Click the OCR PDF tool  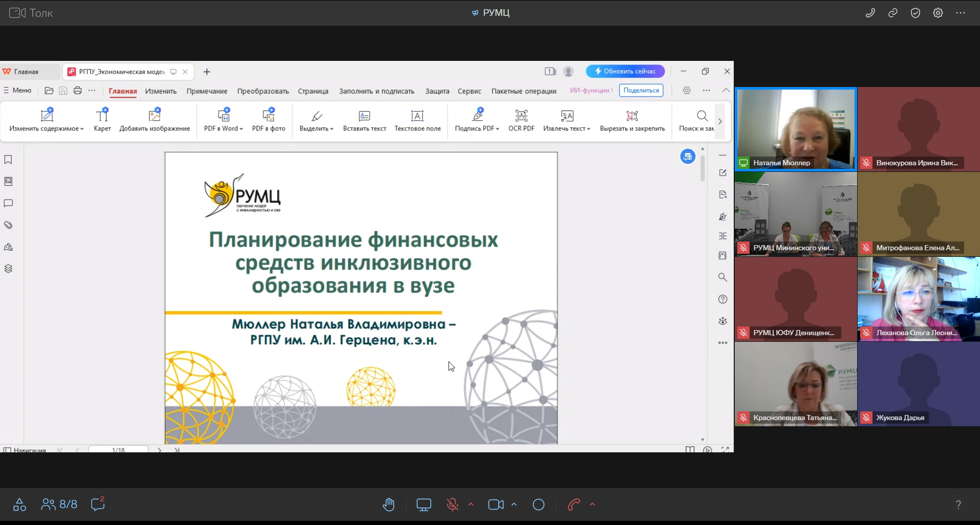click(521, 121)
